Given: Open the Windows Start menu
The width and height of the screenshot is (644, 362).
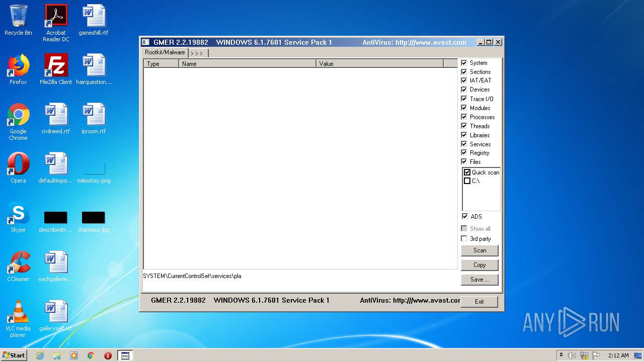Looking at the screenshot, I should [x=14, y=355].
